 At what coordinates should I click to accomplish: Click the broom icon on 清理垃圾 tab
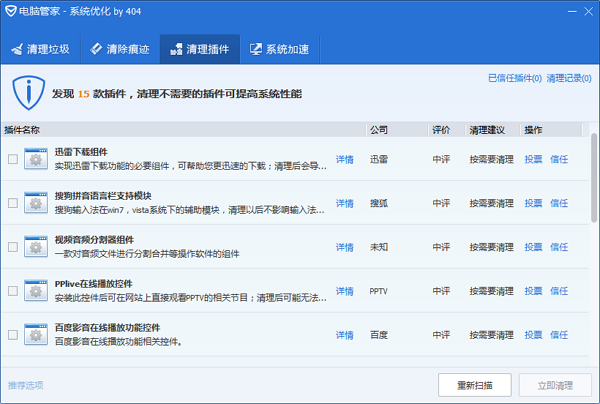click(x=17, y=49)
